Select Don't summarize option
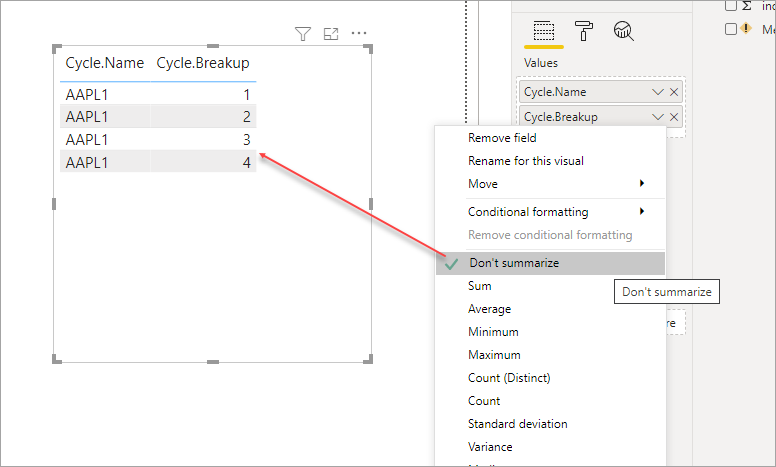The width and height of the screenshot is (776, 467). 550,263
